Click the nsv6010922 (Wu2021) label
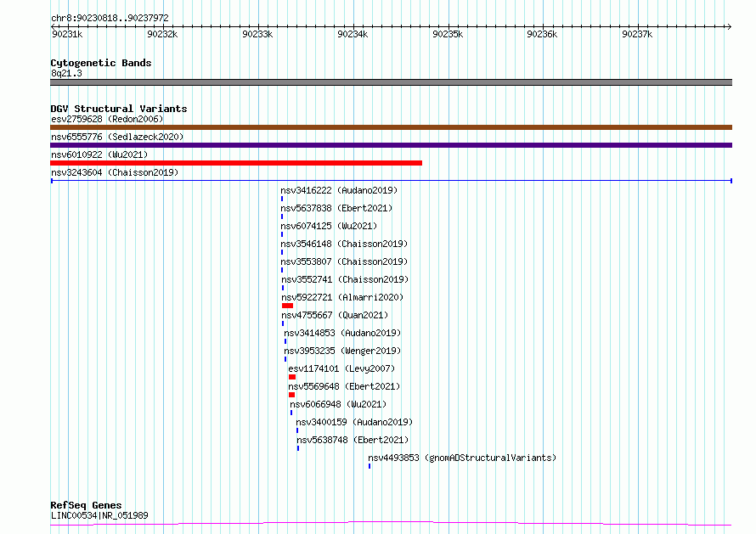Viewport: 756px width, 534px height. pos(99,155)
